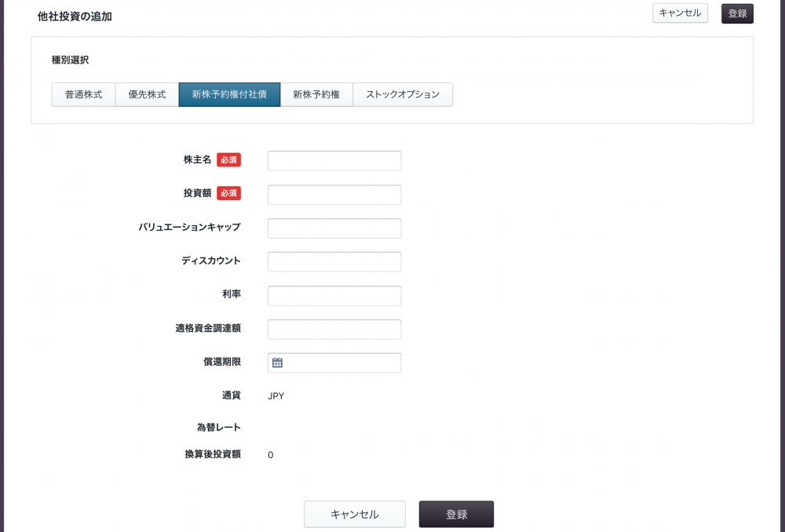The width and height of the screenshot is (785, 532).
Task: Click the 必須 badge beside 投資額
Action: tap(228, 193)
